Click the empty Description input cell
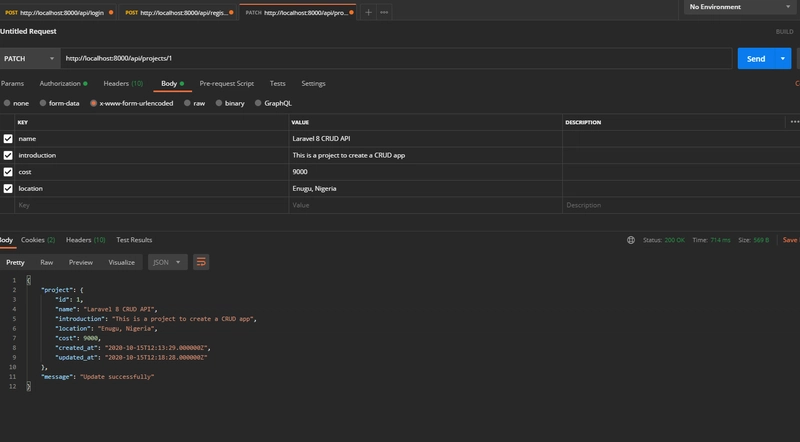Image resolution: width=800 pixels, height=442 pixels. point(681,205)
